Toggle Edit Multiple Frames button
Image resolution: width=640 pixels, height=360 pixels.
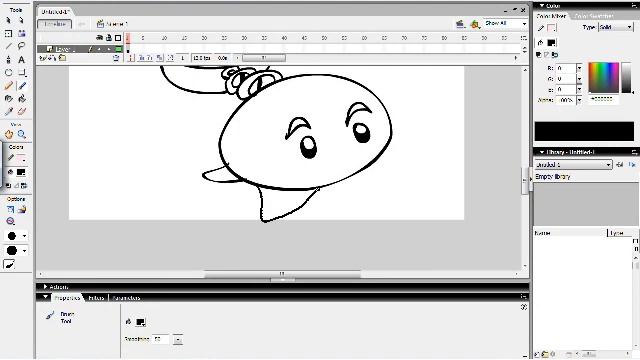pos(160,58)
